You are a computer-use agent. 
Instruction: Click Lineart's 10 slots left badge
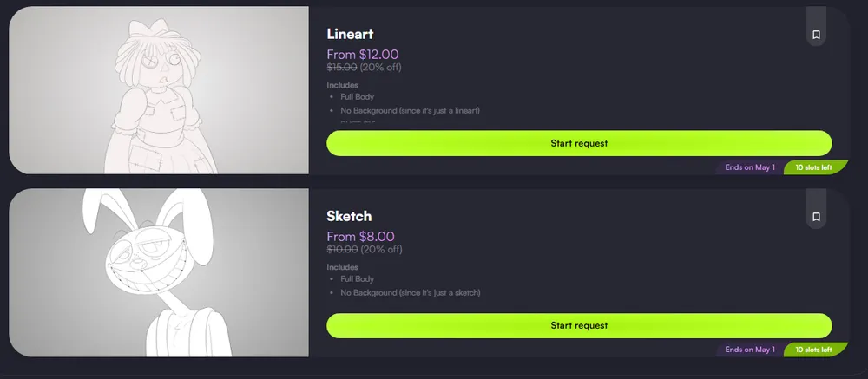[815, 167]
